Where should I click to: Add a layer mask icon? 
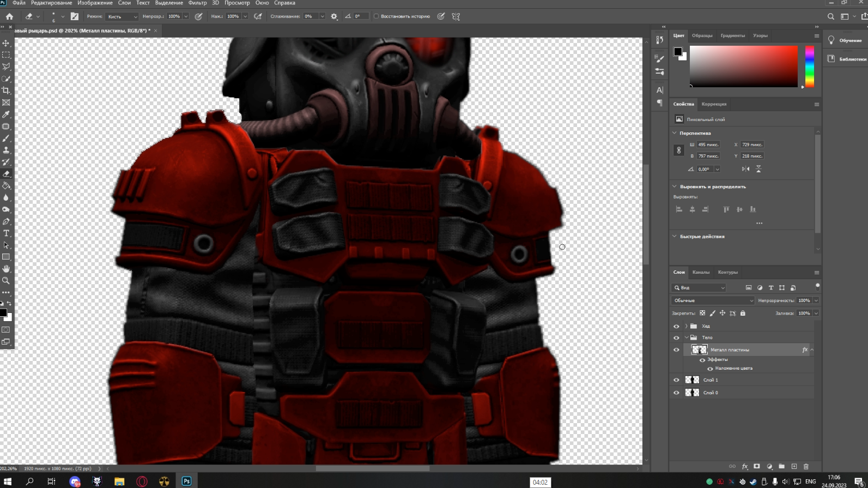[x=757, y=467]
